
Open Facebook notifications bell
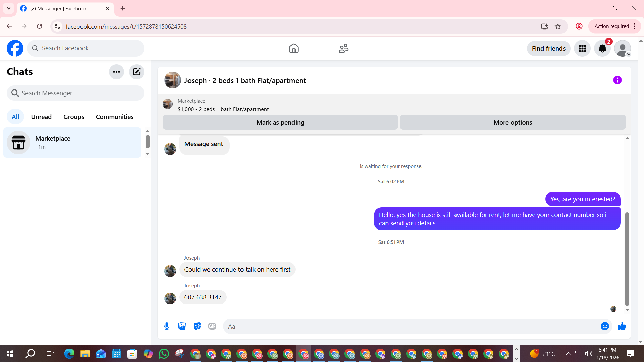point(602,49)
